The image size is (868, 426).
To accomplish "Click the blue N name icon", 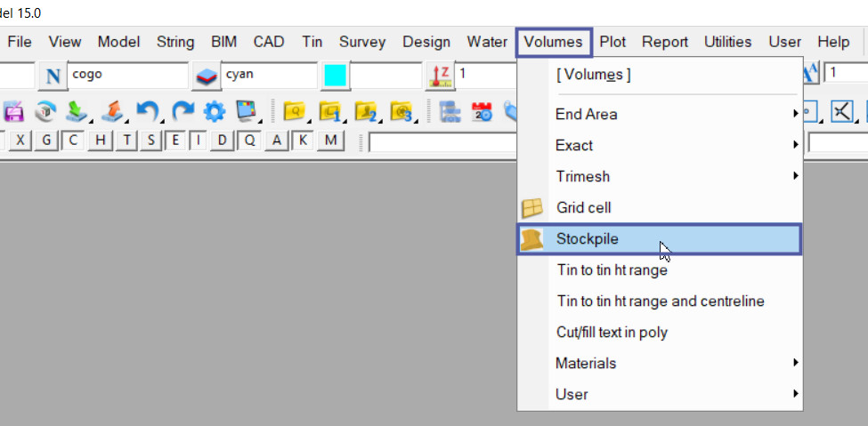I will pos(53,76).
